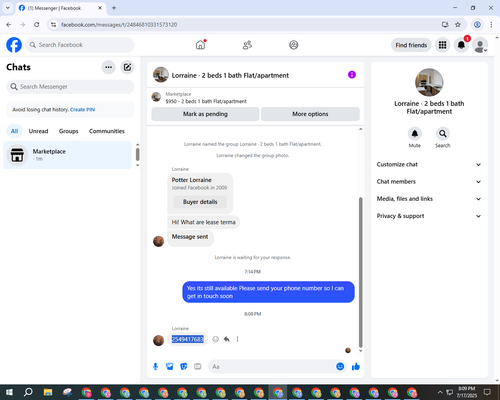Image resolution: width=500 pixels, height=400 pixels.
Task: Open the Facebook menu grid icon
Action: point(442,45)
